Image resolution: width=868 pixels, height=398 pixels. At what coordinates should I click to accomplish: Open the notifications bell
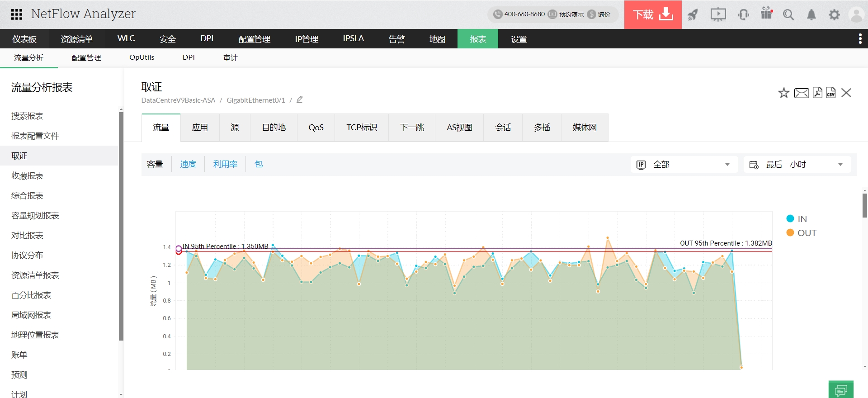click(x=811, y=15)
